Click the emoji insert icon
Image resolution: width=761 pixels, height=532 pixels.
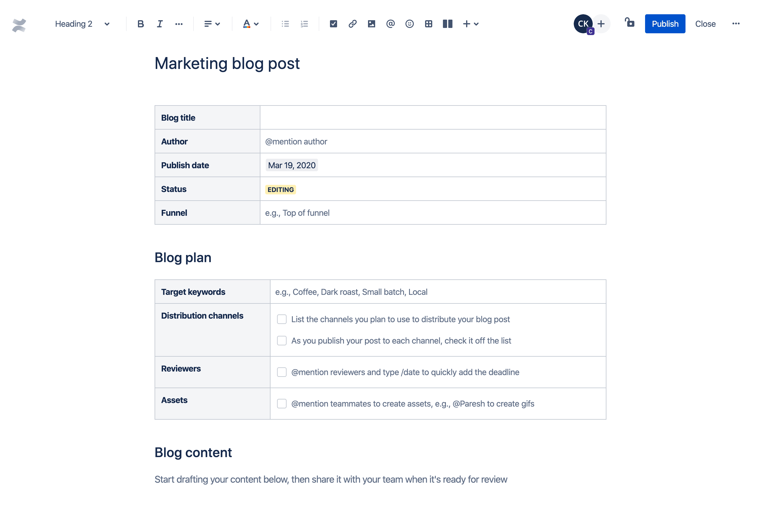click(409, 24)
